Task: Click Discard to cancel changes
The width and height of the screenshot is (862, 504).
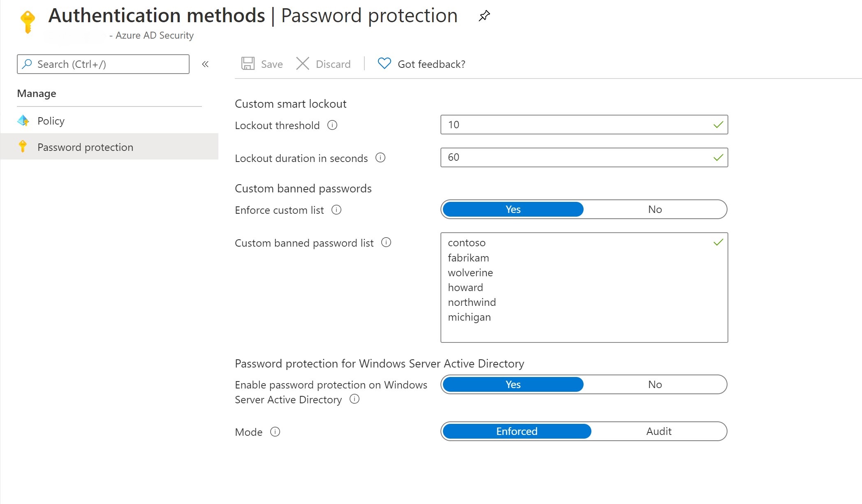Action: tap(325, 64)
